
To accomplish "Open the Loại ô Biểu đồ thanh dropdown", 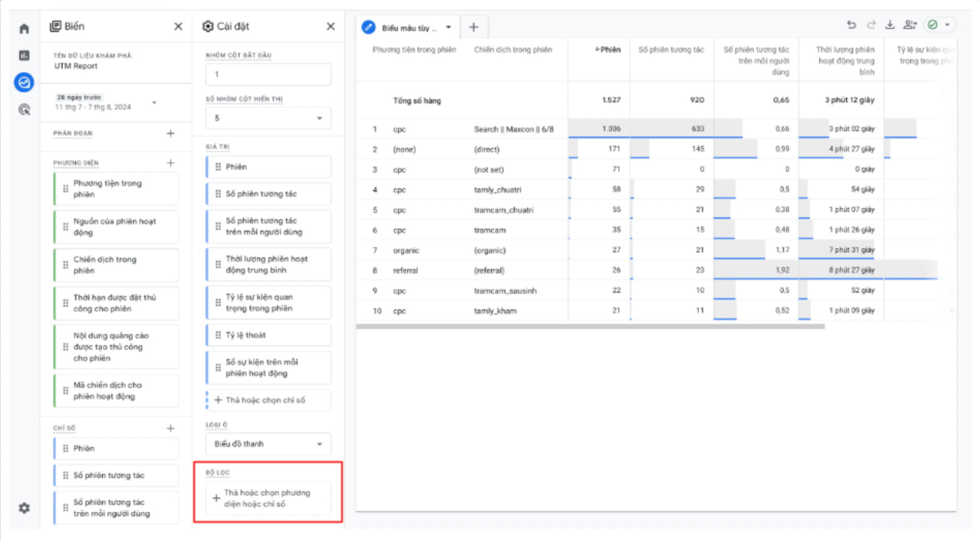I will click(x=268, y=444).
